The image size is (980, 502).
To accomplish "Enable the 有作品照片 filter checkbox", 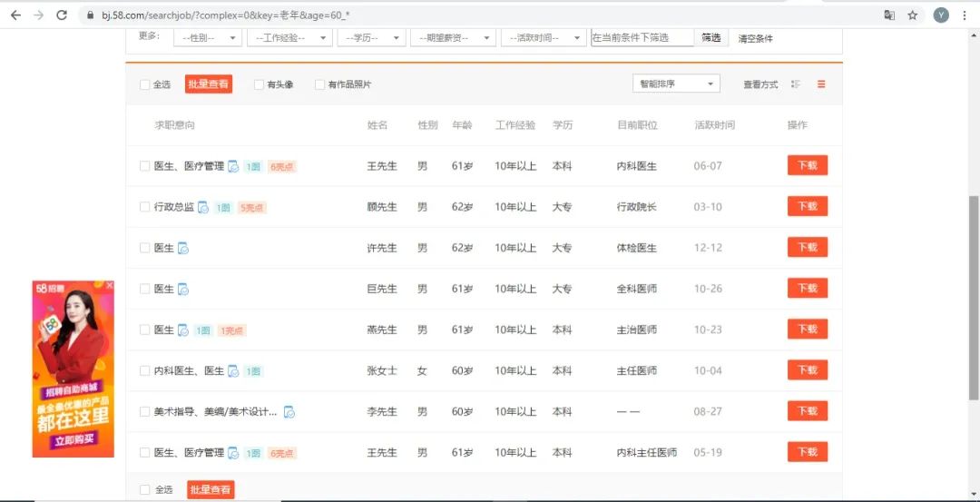I will click(x=320, y=84).
